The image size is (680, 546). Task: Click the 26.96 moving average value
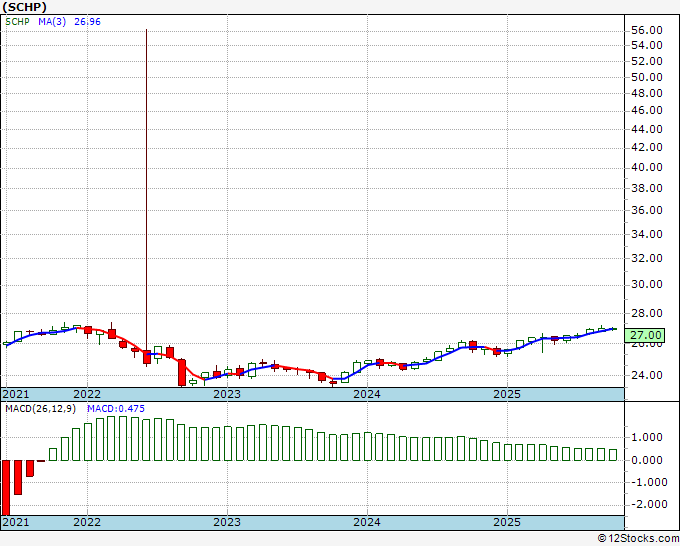click(87, 22)
